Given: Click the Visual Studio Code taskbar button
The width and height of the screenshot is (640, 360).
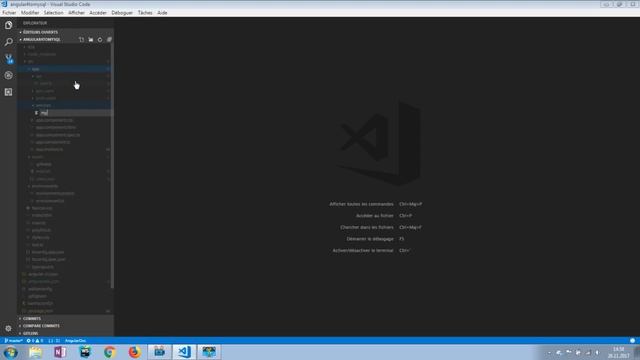Looking at the screenshot, I should 184,352.
